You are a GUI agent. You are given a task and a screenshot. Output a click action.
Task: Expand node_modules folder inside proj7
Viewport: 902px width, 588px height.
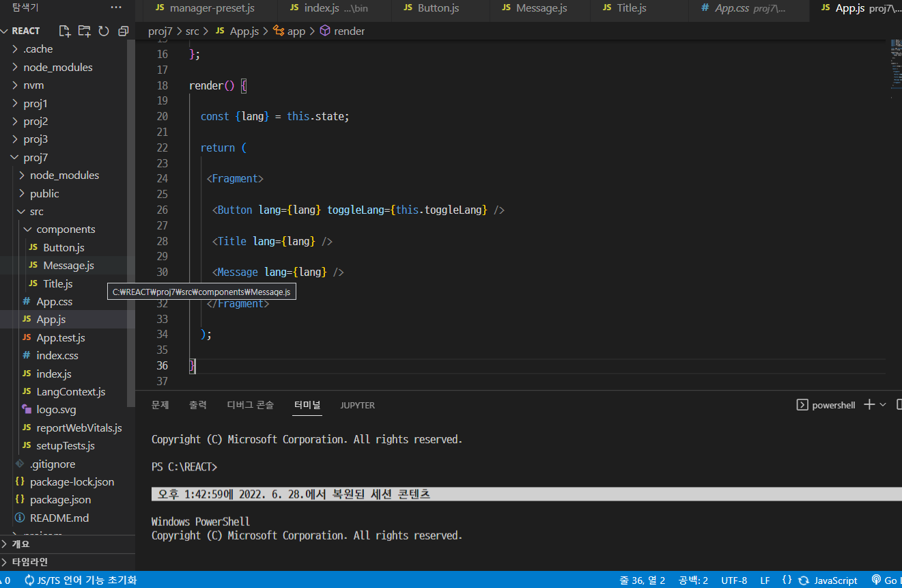coord(64,175)
